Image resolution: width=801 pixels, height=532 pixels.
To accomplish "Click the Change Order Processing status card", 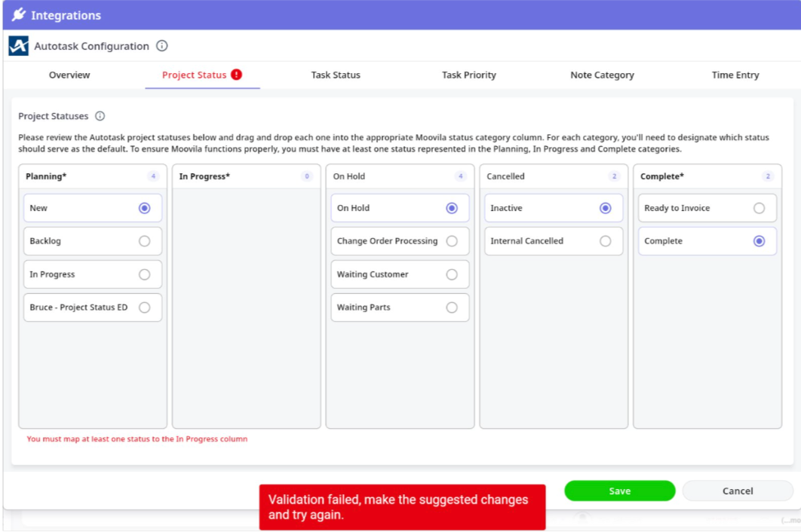I will tap(387, 241).
